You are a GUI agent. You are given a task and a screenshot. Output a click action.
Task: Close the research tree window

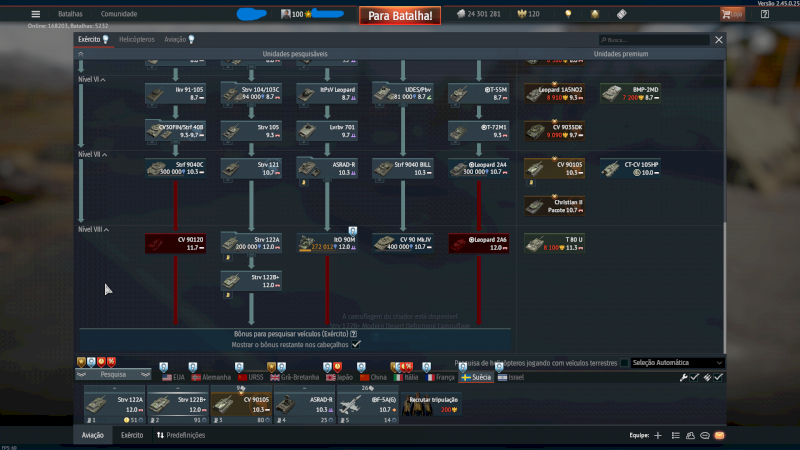pos(718,40)
